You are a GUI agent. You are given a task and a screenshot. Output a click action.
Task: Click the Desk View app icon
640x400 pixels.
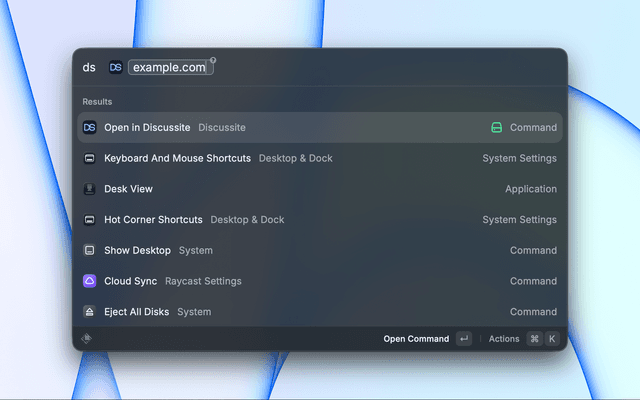[89, 189]
